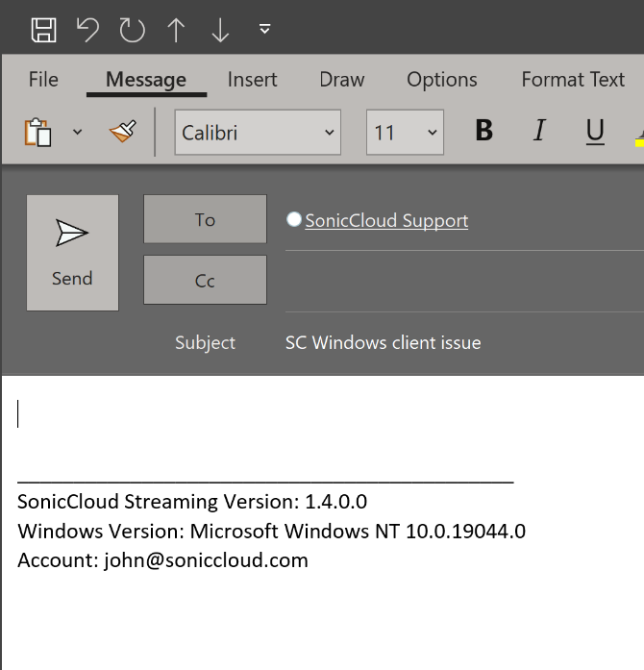Click the Undo arrow icon
Image resolution: width=644 pixels, height=670 pixels.
coord(88,31)
